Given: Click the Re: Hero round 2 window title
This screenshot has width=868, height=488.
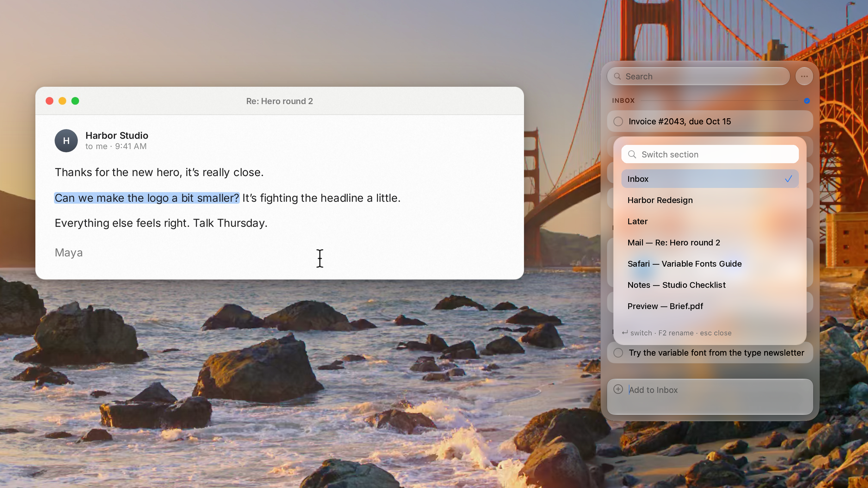Looking at the screenshot, I should (x=279, y=101).
